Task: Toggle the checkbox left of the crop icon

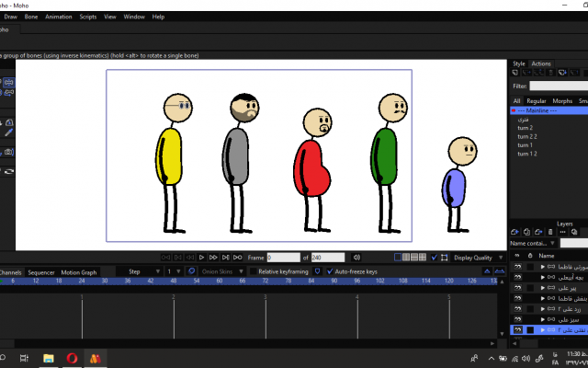Action: point(435,258)
